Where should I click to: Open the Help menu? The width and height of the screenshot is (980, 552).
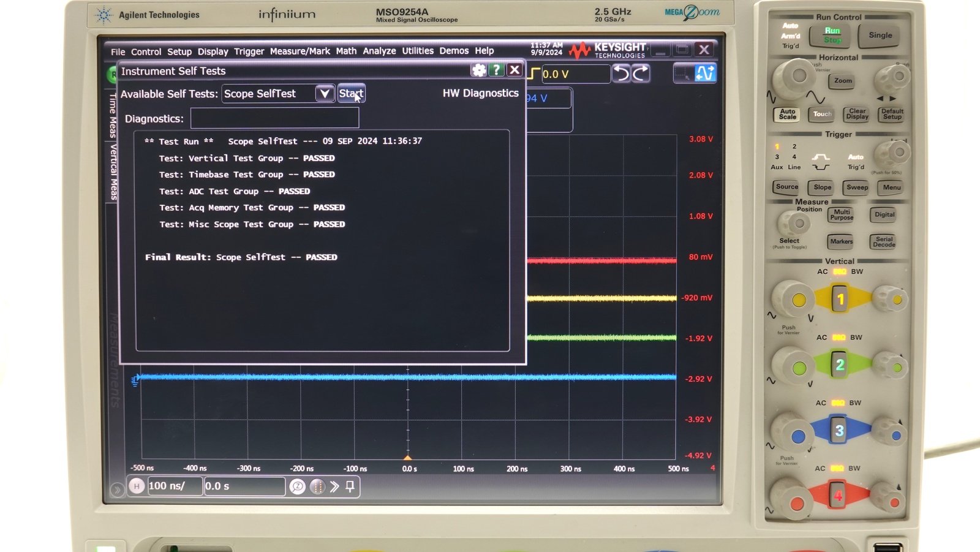click(484, 51)
